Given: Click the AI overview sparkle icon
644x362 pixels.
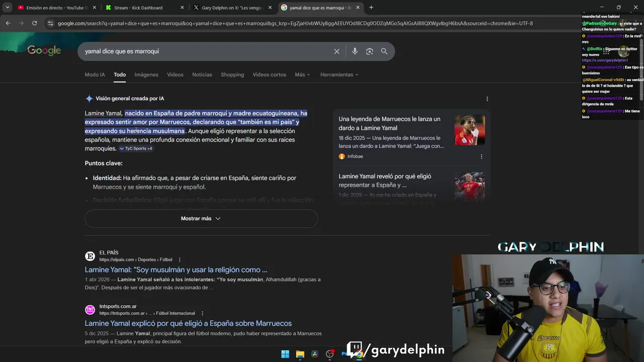Looking at the screenshot, I should (89, 99).
